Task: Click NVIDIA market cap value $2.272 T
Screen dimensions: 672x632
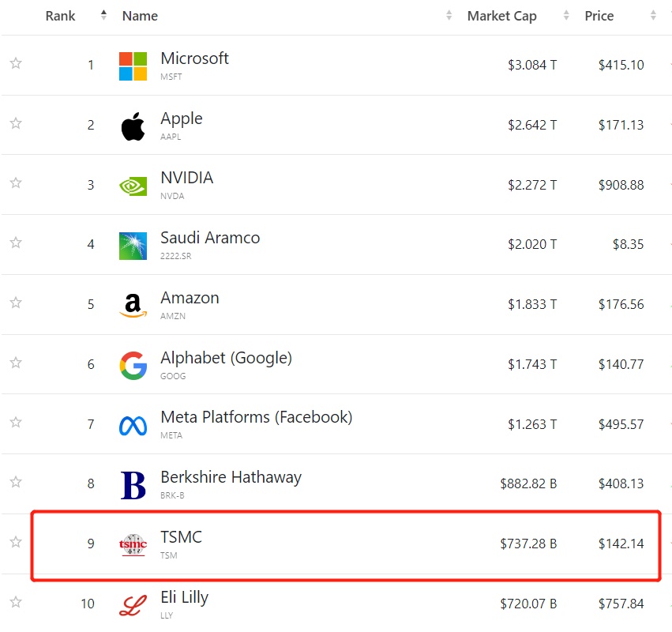Action: tap(532, 185)
